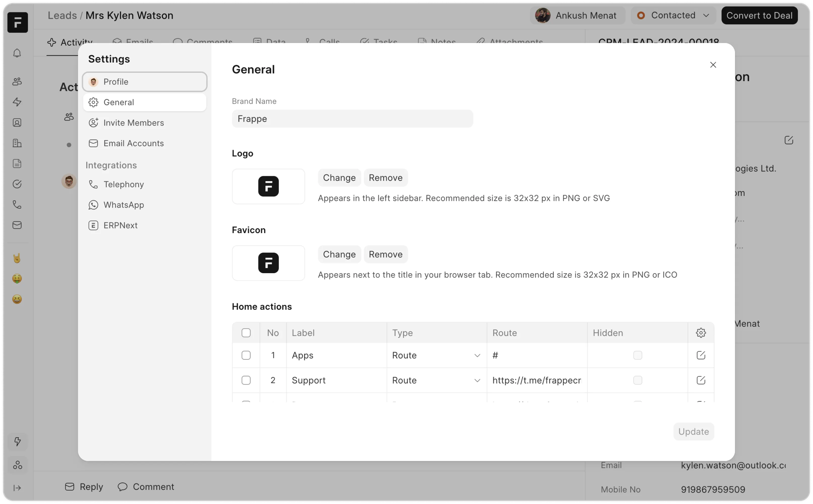This screenshot has height=504, width=813.
Task: Expand the Contacted status dropdown
Action: tap(673, 15)
